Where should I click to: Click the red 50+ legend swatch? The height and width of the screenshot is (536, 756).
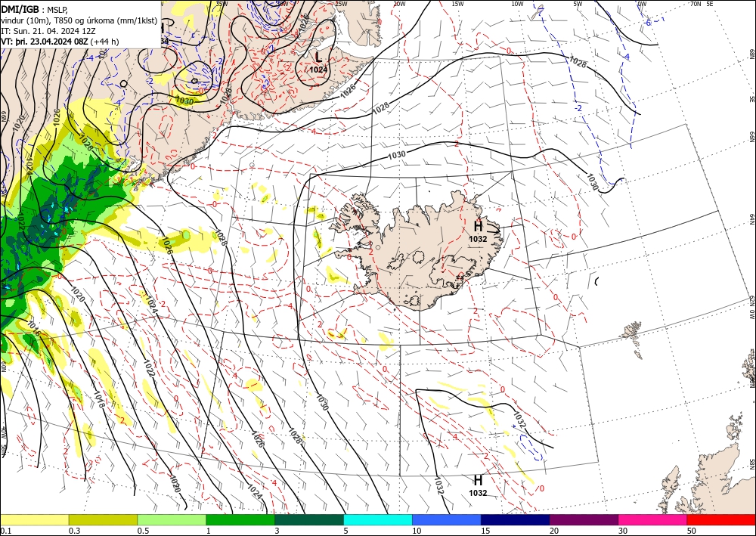tap(721, 519)
